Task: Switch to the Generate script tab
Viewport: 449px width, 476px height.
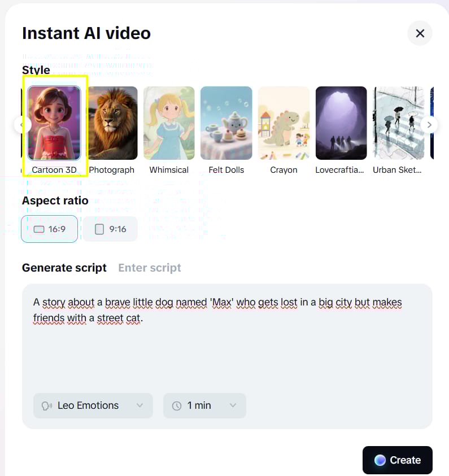Action: (x=64, y=268)
